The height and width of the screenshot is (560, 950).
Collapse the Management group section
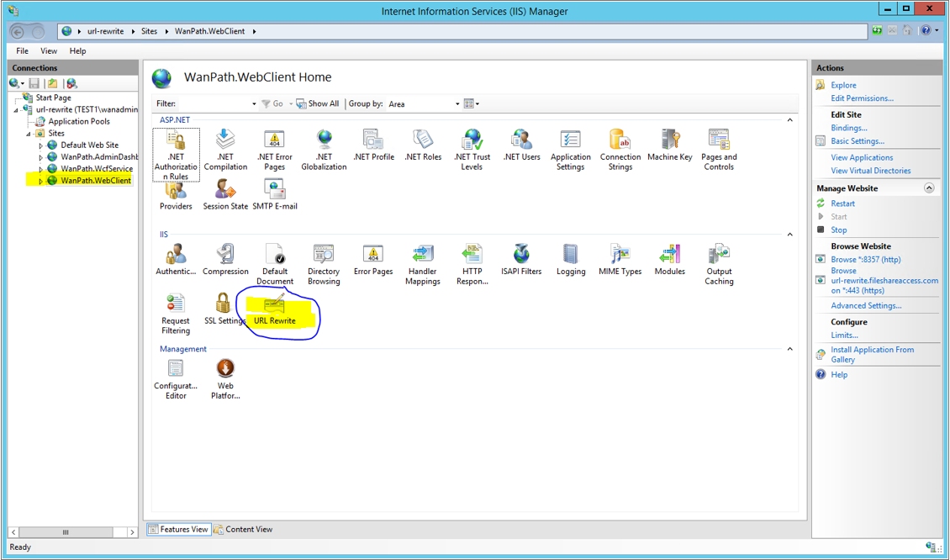tap(789, 349)
